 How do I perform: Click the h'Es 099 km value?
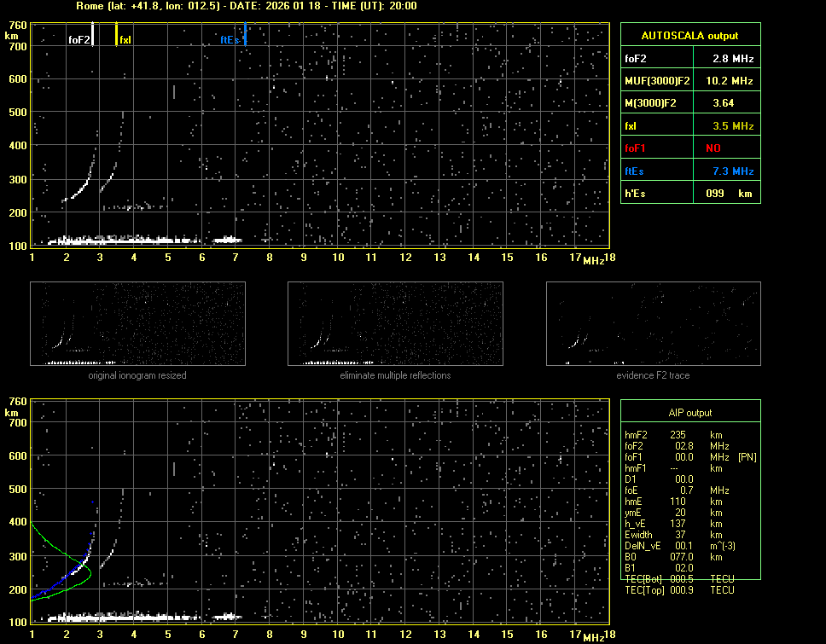[x=724, y=194]
